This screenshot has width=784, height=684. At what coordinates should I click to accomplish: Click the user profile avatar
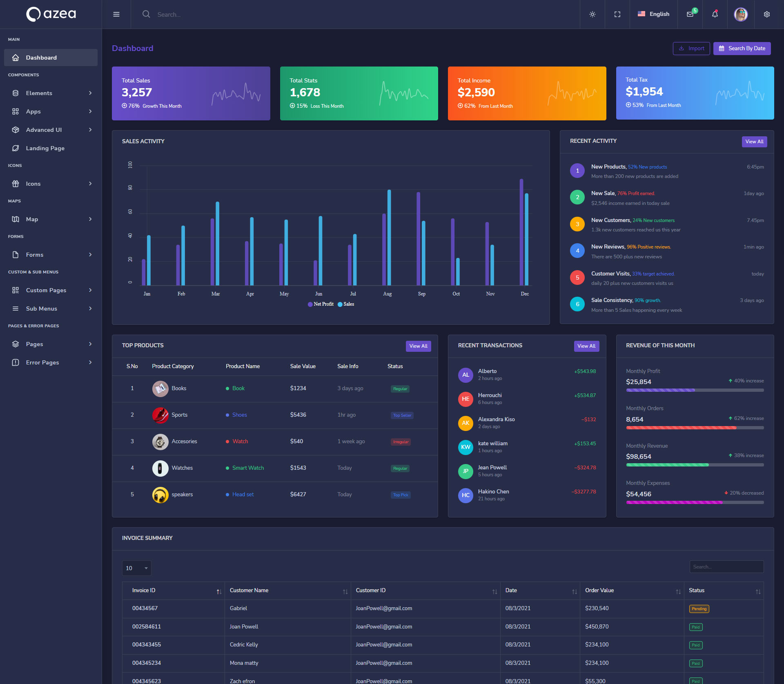click(x=740, y=14)
